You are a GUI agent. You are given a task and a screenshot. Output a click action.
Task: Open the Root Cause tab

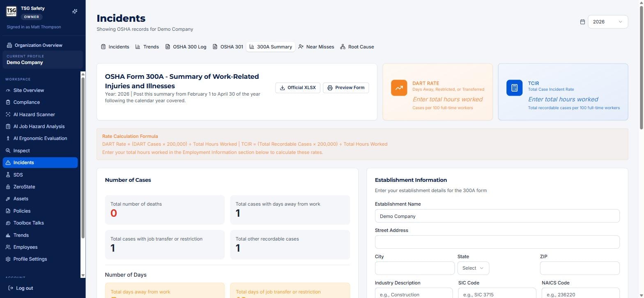pos(357,47)
